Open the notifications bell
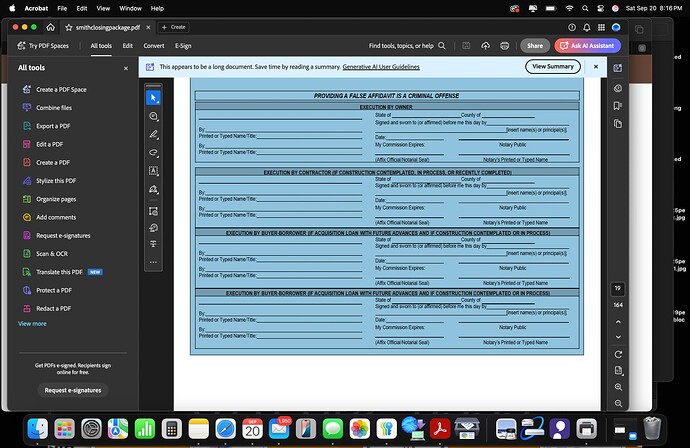The height and width of the screenshot is (448, 690). point(587,27)
